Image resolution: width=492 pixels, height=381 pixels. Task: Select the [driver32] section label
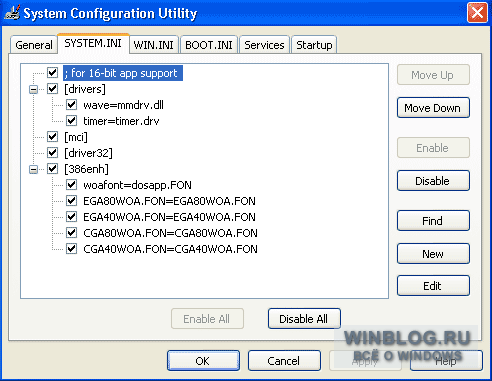pyautogui.click(x=88, y=153)
